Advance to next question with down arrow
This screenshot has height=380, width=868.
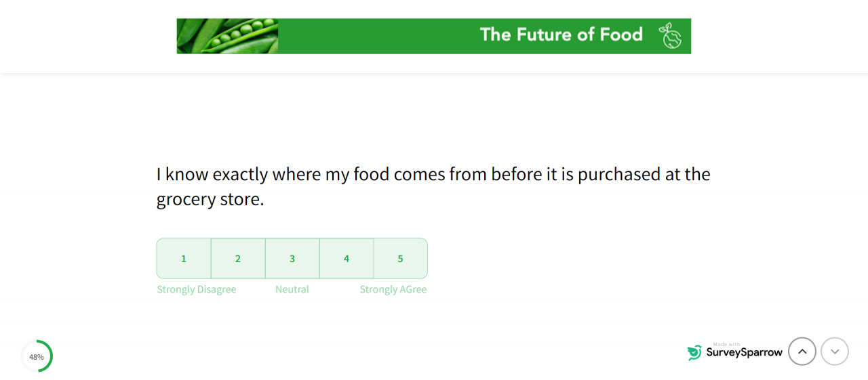[835, 352]
